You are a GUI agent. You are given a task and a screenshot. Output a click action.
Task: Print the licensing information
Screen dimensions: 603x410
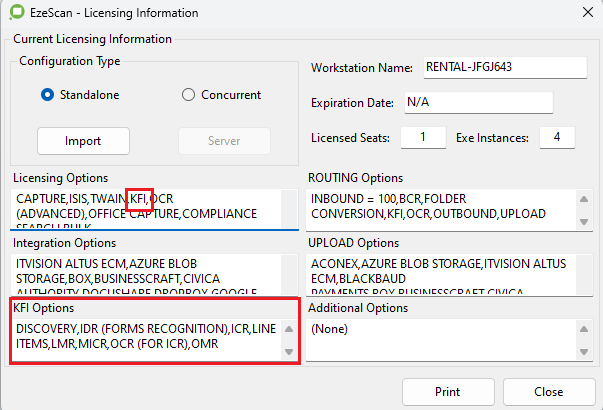coord(447,392)
